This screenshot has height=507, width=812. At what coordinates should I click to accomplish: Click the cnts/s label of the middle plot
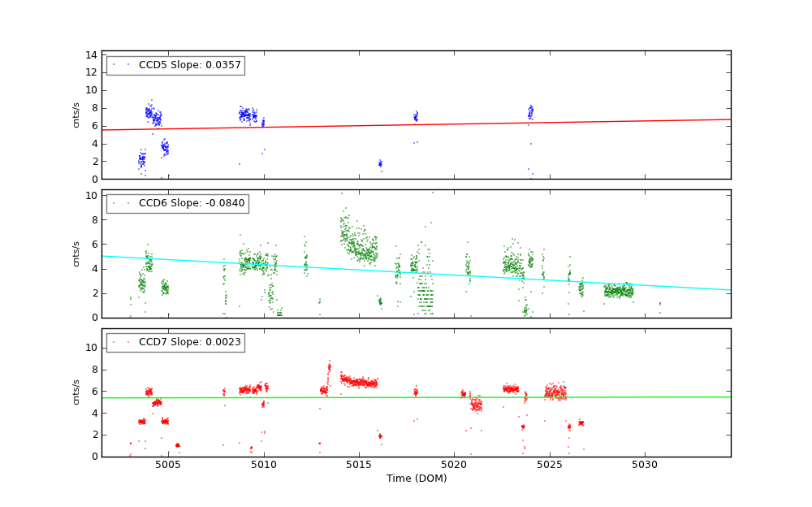(x=77, y=253)
